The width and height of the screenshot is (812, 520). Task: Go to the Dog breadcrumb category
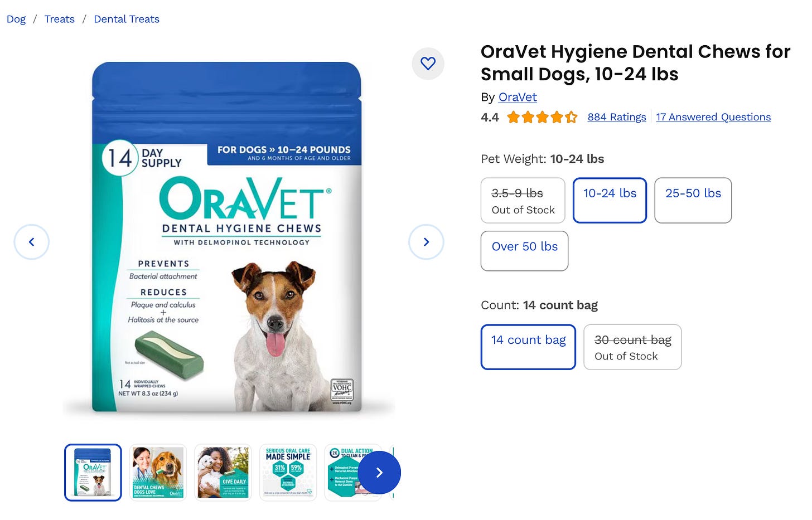16,19
